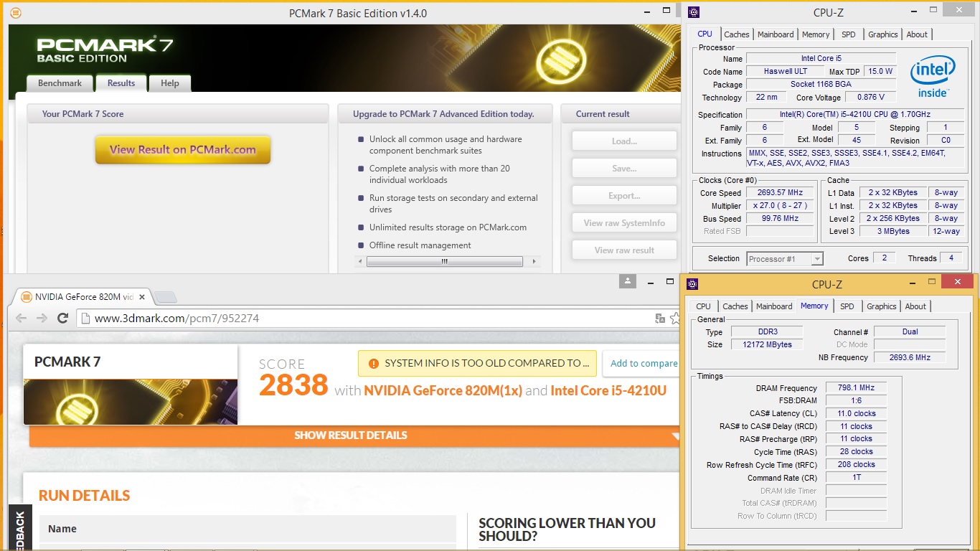Open Graphics tab in top CPU-Z window
980x551 pixels.
883,34
